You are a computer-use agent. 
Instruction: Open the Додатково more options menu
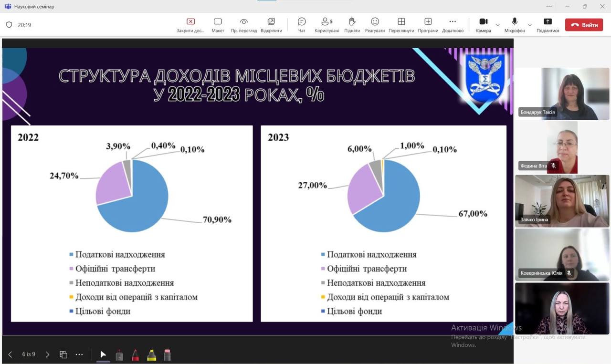coord(453,25)
